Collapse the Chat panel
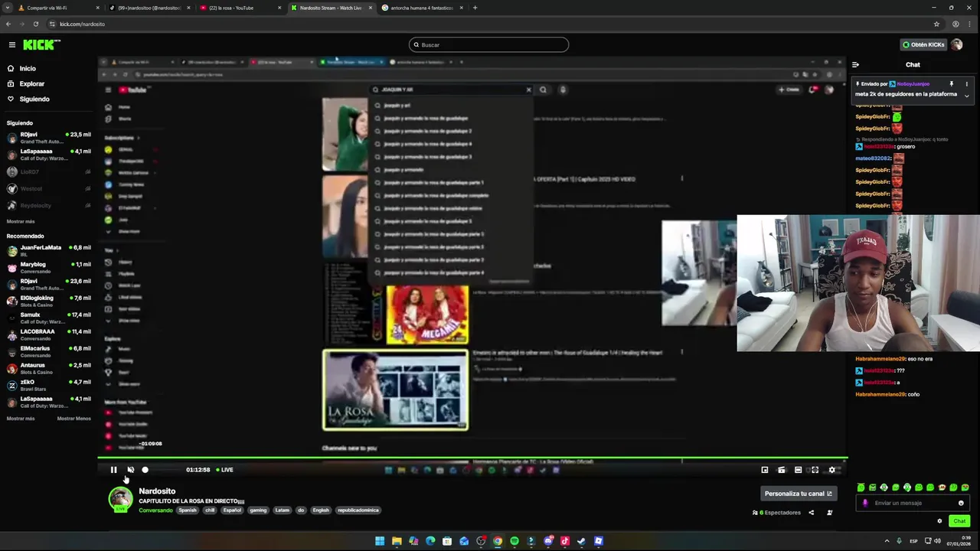 [855, 65]
